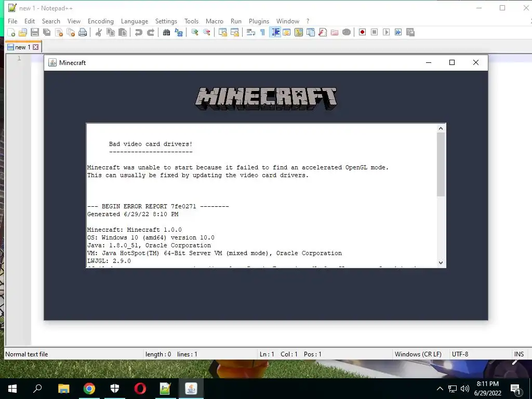Open the Windows Start menu
The width and height of the screenshot is (532, 399).
point(12,389)
